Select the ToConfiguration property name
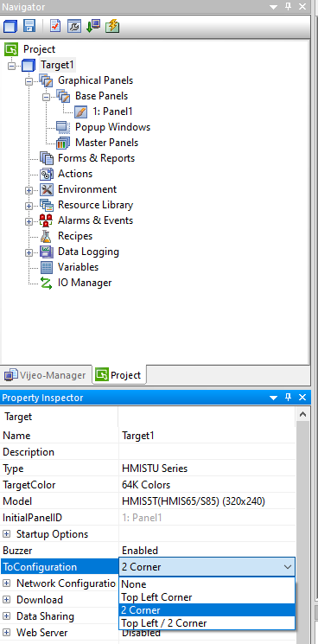Image resolution: width=318 pixels, height=644 pixels. [59, 567]
